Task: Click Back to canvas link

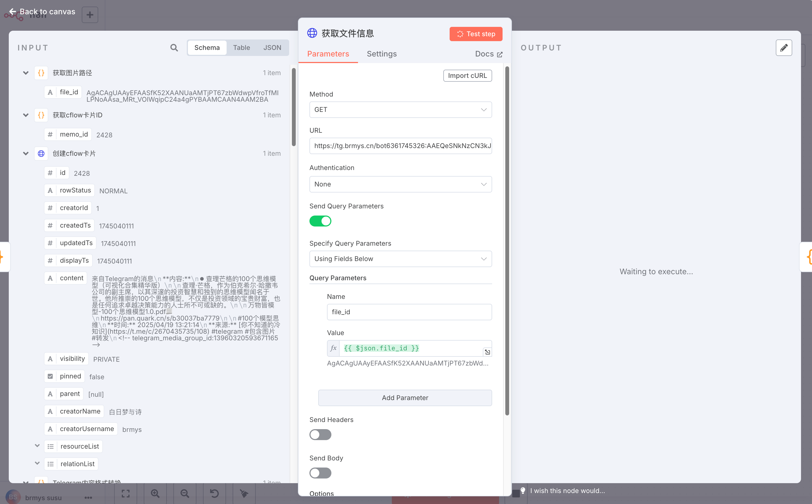Action: [42, 12]
